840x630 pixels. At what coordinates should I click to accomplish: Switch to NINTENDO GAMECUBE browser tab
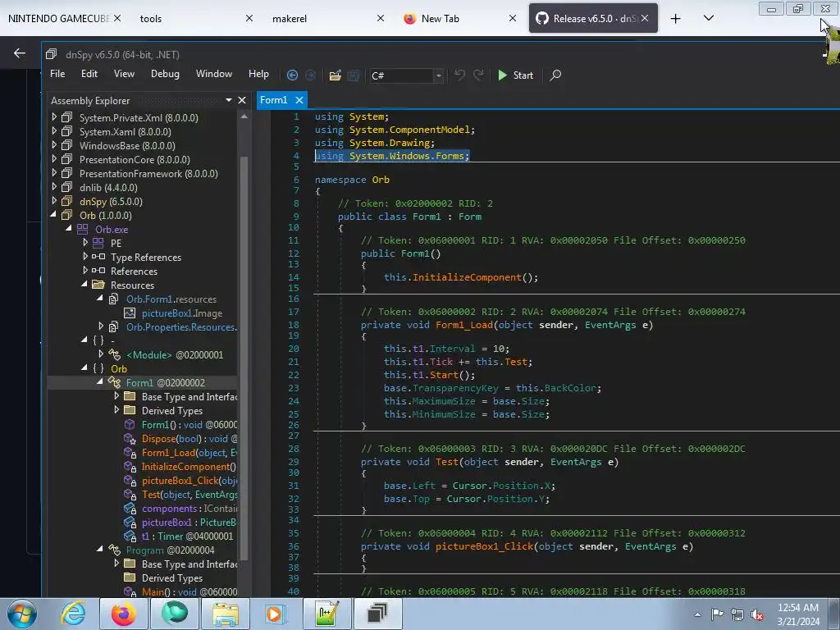click(x=58, y=18)
